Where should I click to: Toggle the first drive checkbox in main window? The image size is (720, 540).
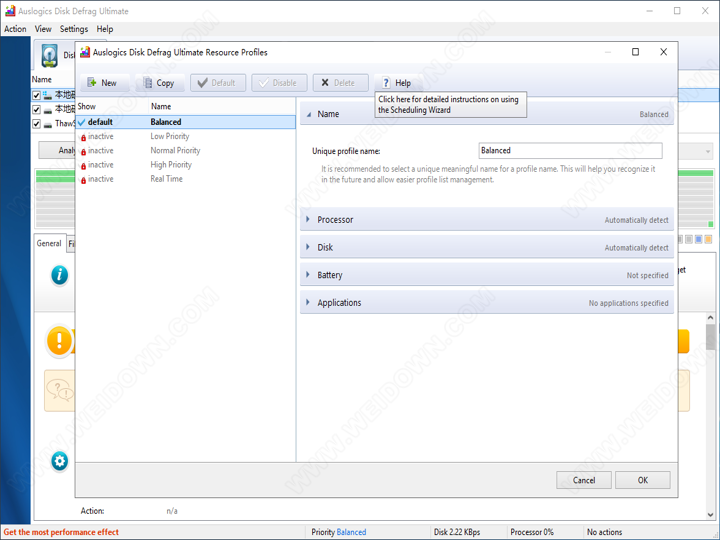point(36,95)
